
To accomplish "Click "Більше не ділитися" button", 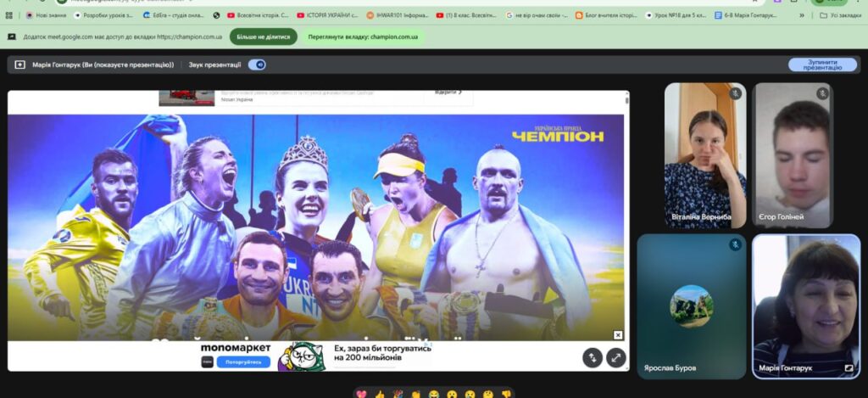I will coord(264,37).
